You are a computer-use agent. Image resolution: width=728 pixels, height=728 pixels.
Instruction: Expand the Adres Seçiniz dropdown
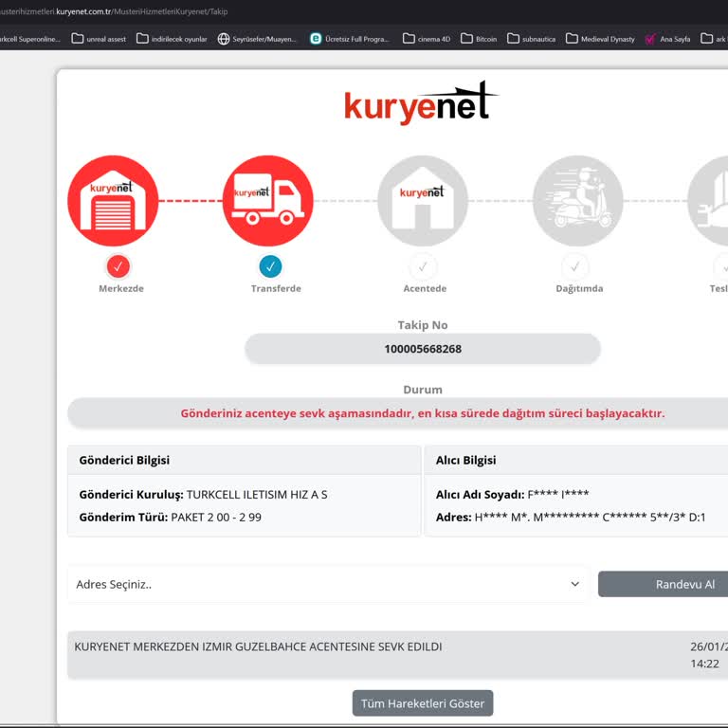tap(328, 584)
